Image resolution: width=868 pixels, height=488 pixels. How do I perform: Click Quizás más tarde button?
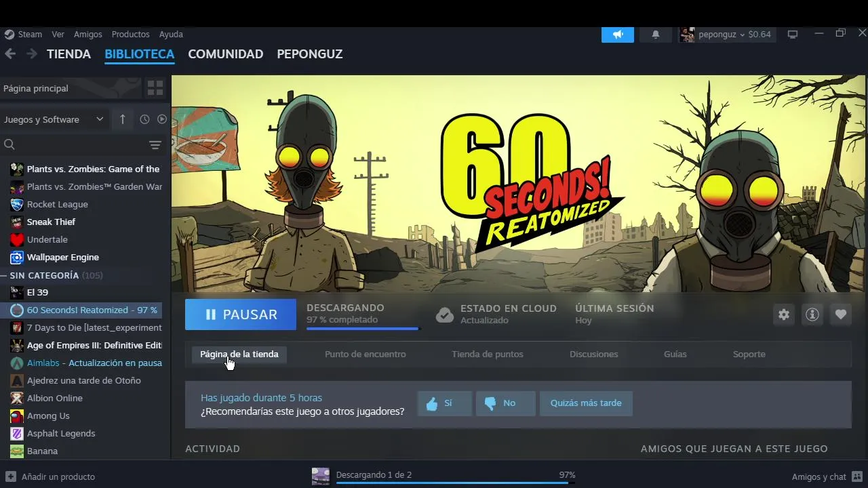[x=586, y=403]
